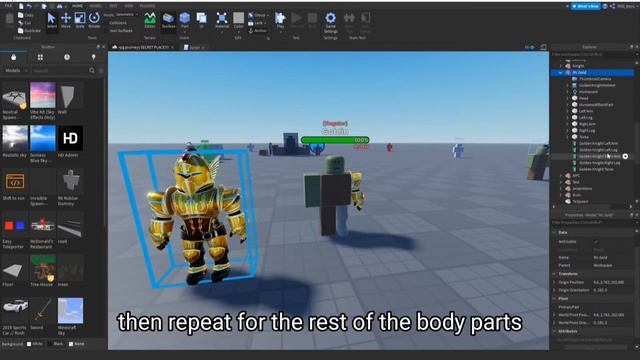This screenshot has height=360, width=640.
Task: Activate the Move tool
Action: pyautogui.click(x=66, y=20)
